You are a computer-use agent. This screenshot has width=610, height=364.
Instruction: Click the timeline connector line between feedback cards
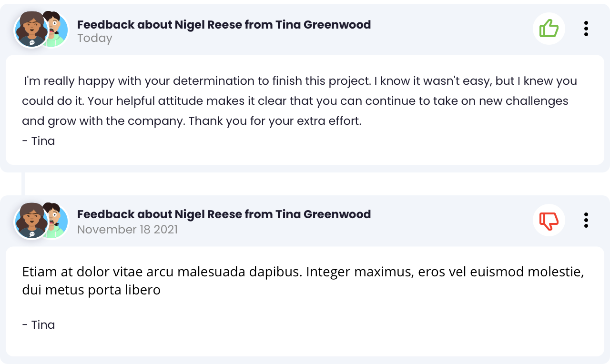23,184
